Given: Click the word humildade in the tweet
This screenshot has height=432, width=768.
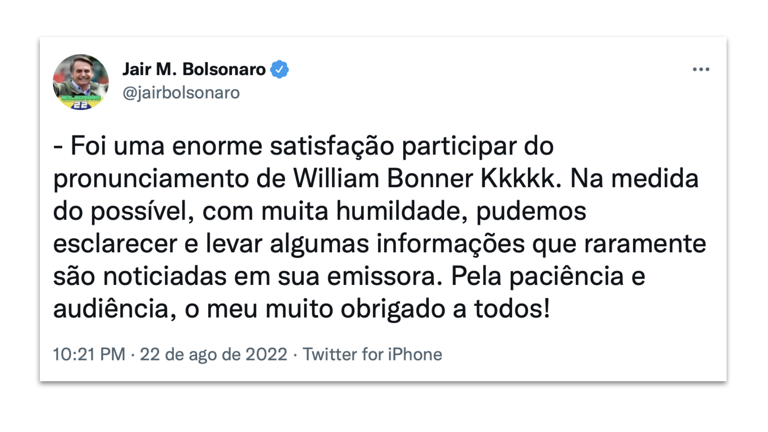Looking at the screenshot, I should (x=402, y=211).
